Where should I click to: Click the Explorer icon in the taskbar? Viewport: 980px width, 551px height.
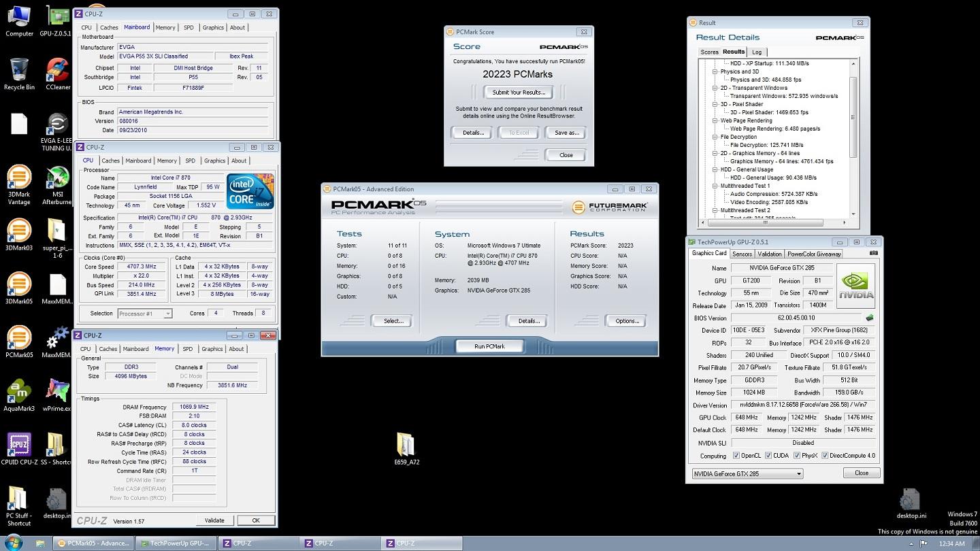pyautogui.click(x=40, y=544)
